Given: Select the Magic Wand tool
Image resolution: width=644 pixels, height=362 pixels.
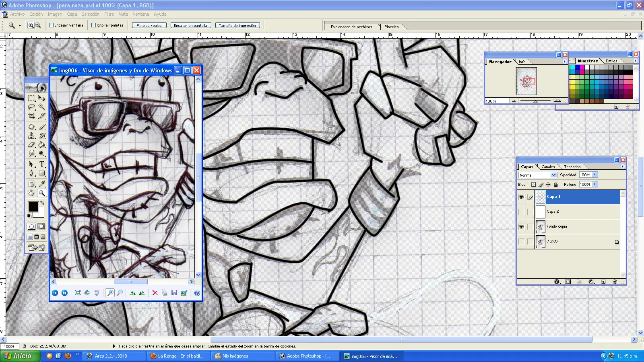Looking at the screenshot, I should tap(42, 107).
